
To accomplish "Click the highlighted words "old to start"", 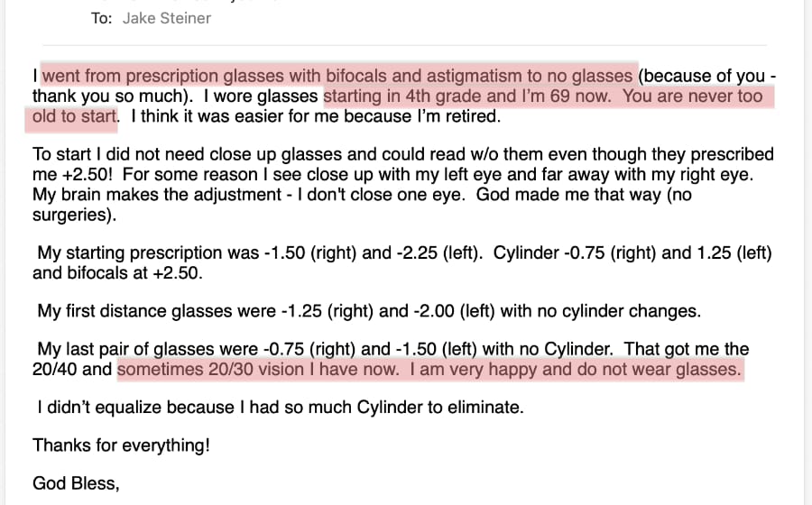I will pyautogui.click(x=74, y=116).
